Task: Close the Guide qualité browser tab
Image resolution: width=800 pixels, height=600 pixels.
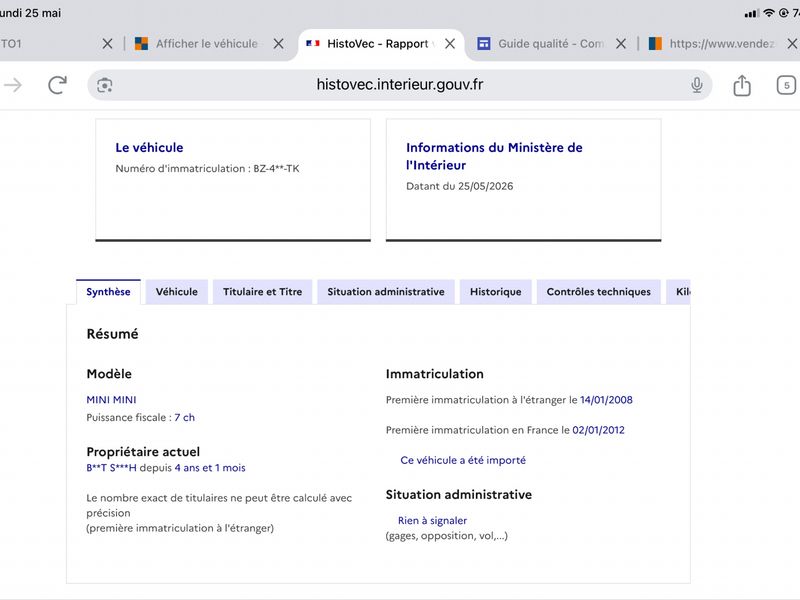Action: tap(621, 44)
